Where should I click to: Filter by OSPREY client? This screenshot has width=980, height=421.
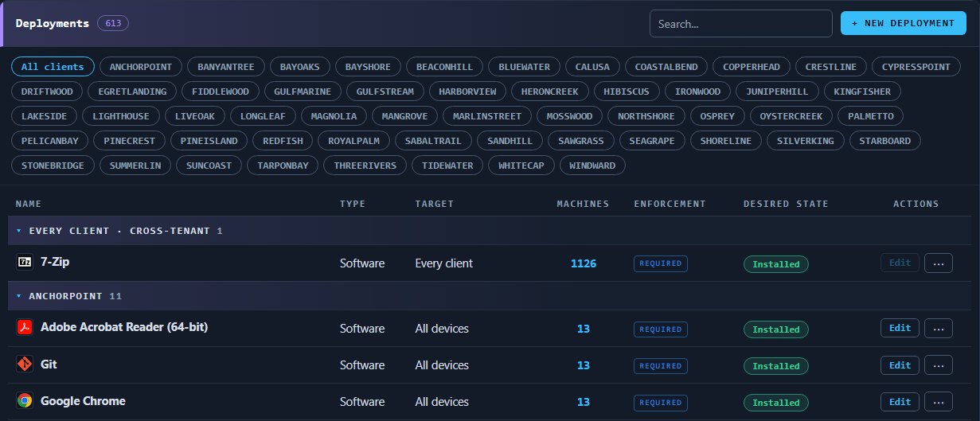(x=718, y=116)
